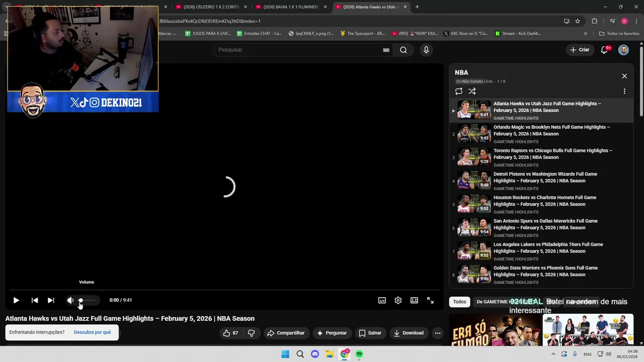Skip to the next video in player
This screenshot has width=644, height=362.
click(x=51, y=300)
